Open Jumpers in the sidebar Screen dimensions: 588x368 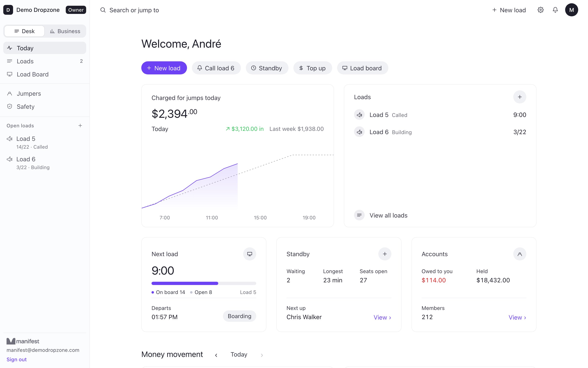[45, 93]
